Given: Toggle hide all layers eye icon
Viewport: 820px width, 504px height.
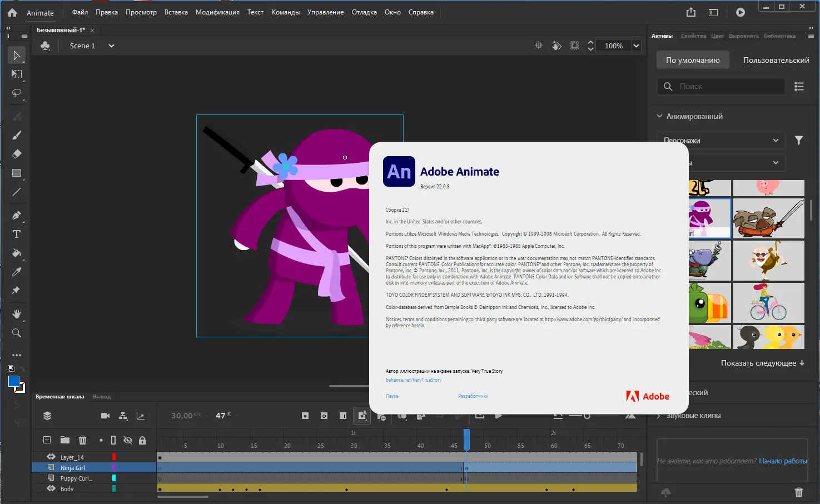Looking at the screenshot, I should click(x=128, y=440).
